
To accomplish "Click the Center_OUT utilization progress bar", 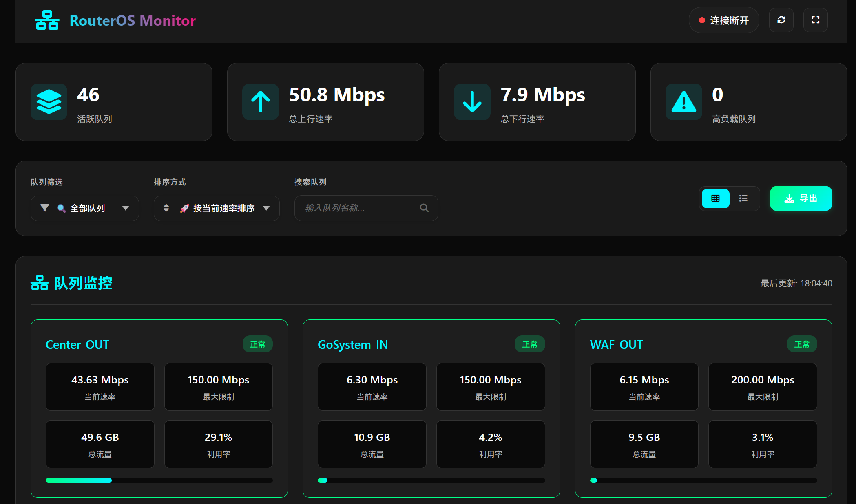I will (159, 480).
